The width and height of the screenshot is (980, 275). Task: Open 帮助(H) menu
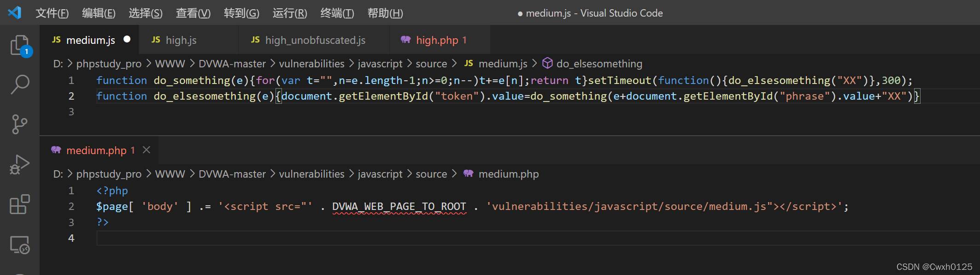tap(385, 13)
